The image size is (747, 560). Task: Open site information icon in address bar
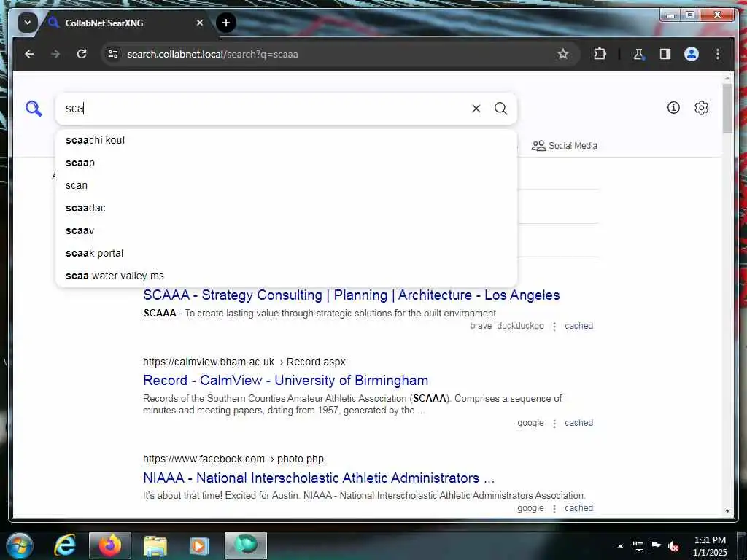pos(113,54)
